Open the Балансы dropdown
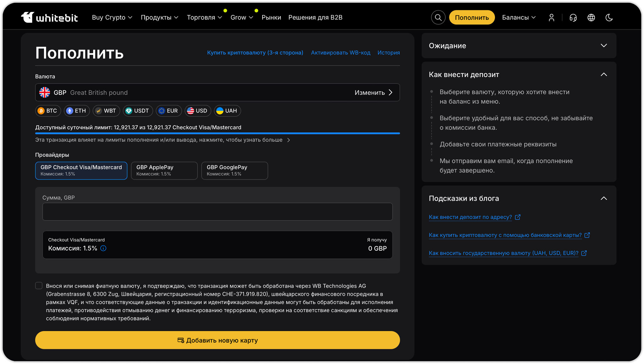The image size is (644, 364). tap(519, 18)
